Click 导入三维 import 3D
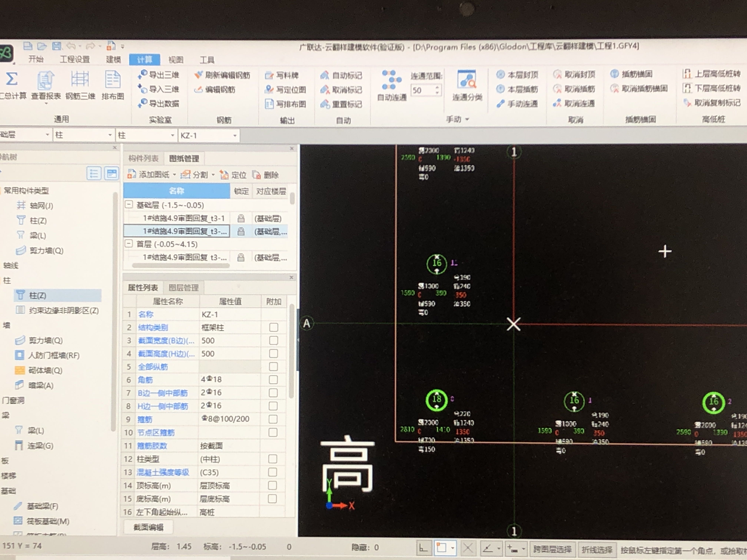Viewport: 747px width, 560px height. 158,89
